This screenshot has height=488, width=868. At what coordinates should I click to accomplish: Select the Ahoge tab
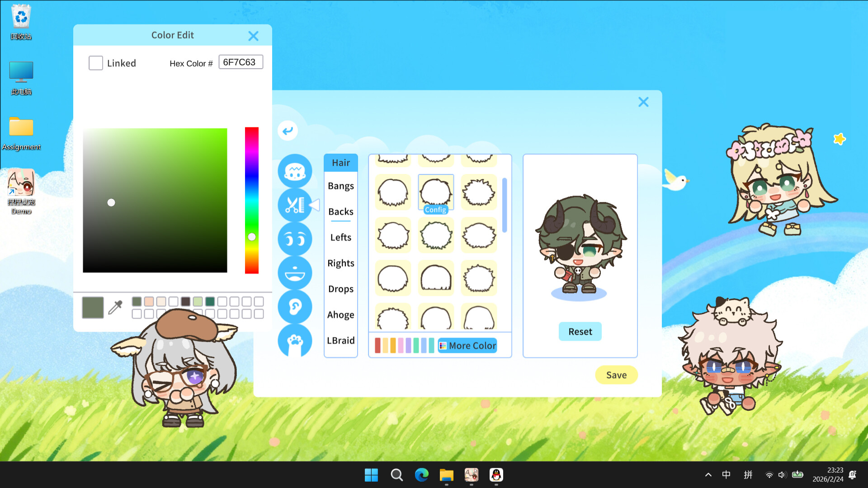coord(340,314)
